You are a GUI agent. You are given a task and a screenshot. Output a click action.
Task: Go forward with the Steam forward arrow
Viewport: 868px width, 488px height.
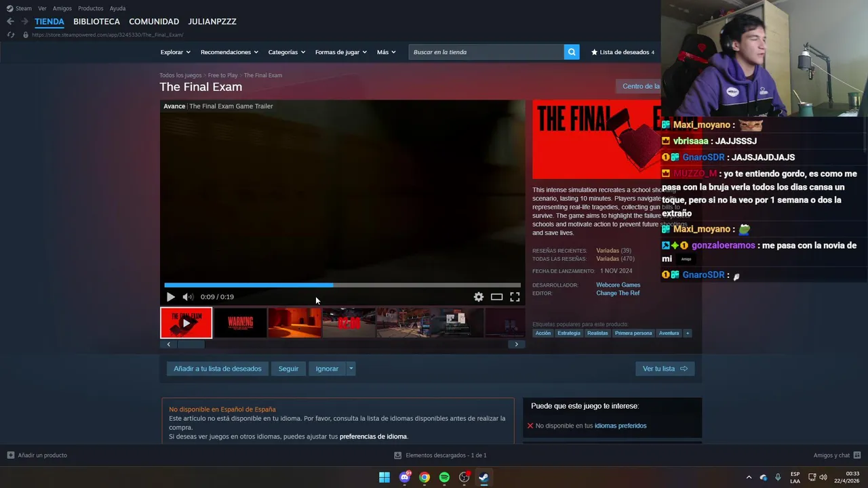click(x=24, y=22)
